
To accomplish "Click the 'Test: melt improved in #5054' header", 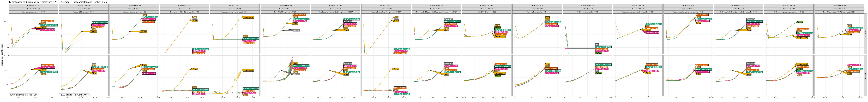I will coord(537,12).
